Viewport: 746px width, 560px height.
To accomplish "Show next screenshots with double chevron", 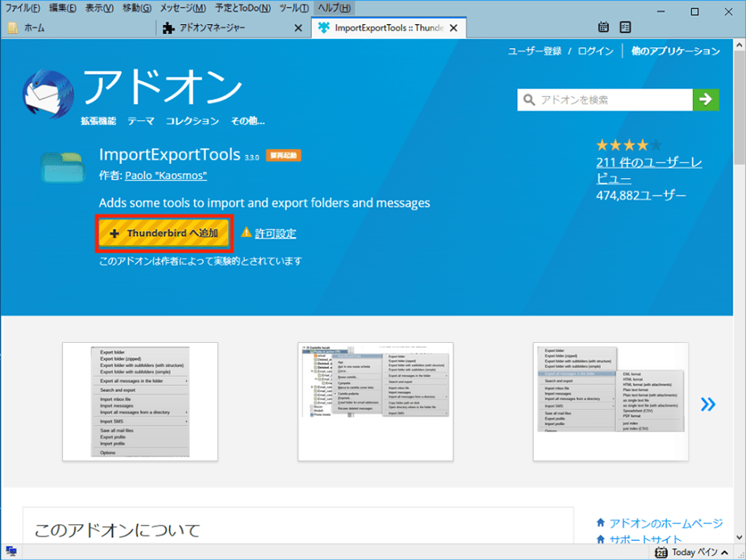I will pyautogui.click(x=708, y=404).
